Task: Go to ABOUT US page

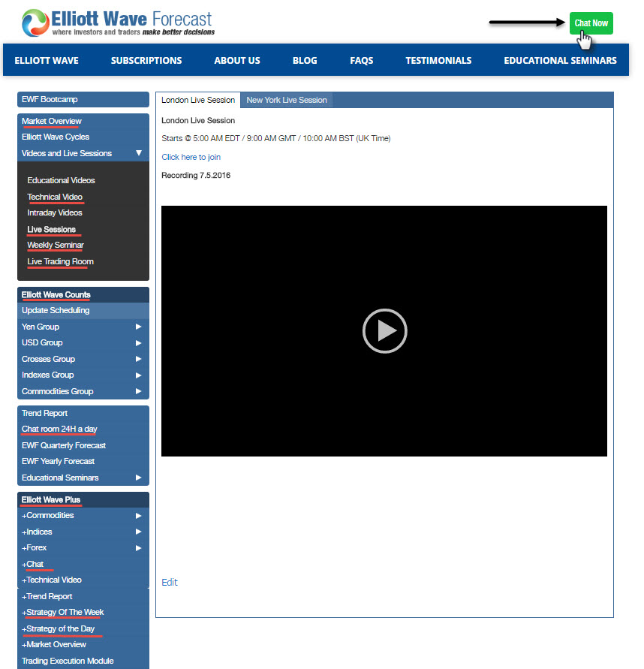Action: [237, 61]
